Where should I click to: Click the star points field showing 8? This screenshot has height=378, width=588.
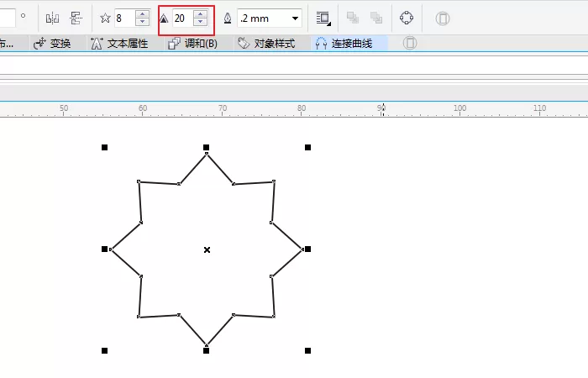coord(125,18)
